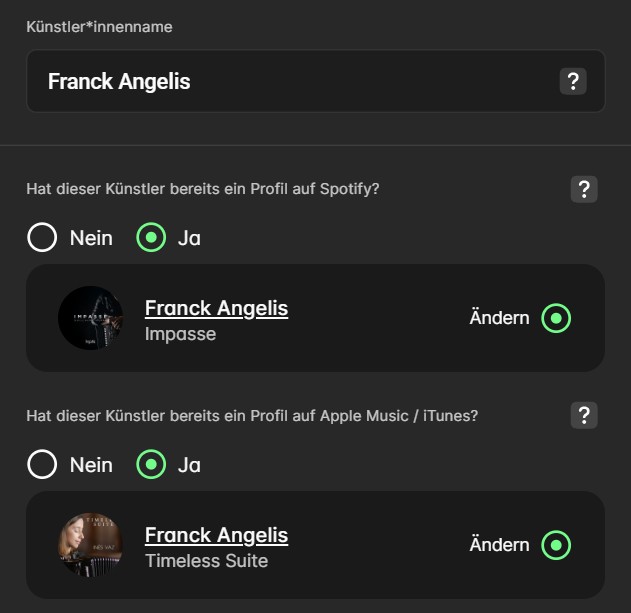Select Nein for Spotify profile
Screen dimensions: 631x613
pyautogui.click(x=42, y=238)
